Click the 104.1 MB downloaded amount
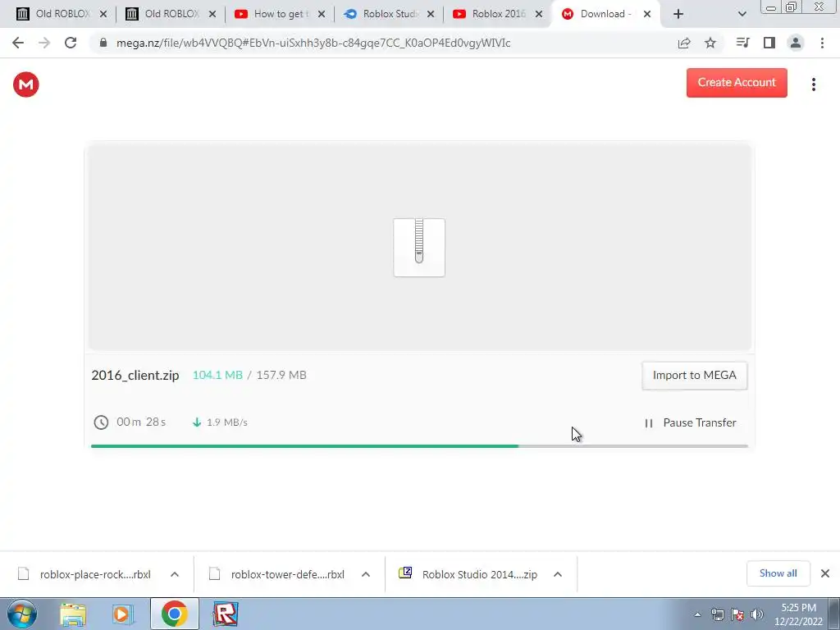 pyautogui.click(x=217, y=375)
